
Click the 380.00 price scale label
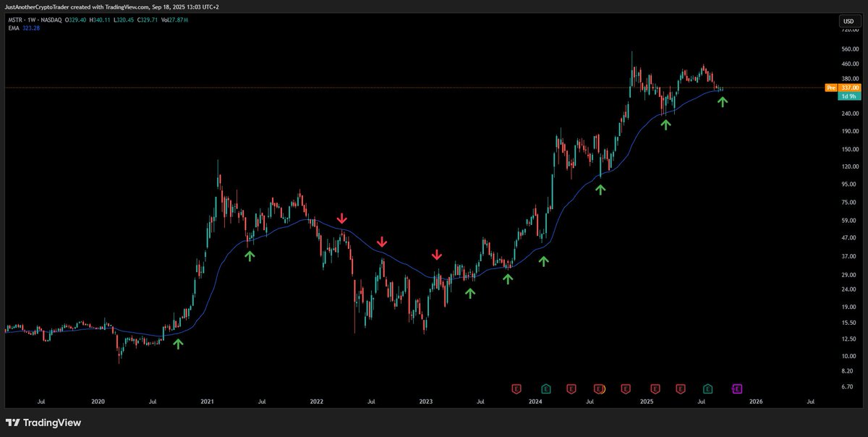849,78
